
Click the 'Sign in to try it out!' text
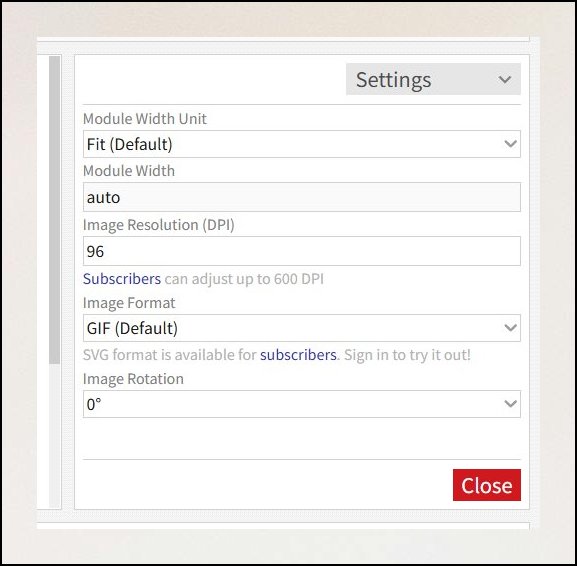pos(407,355)
